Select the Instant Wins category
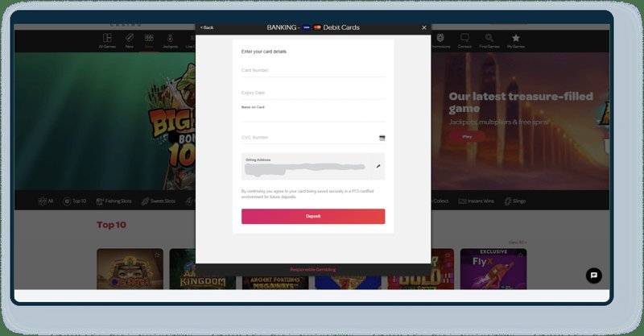The image size is (644, 336). [476, 201]
